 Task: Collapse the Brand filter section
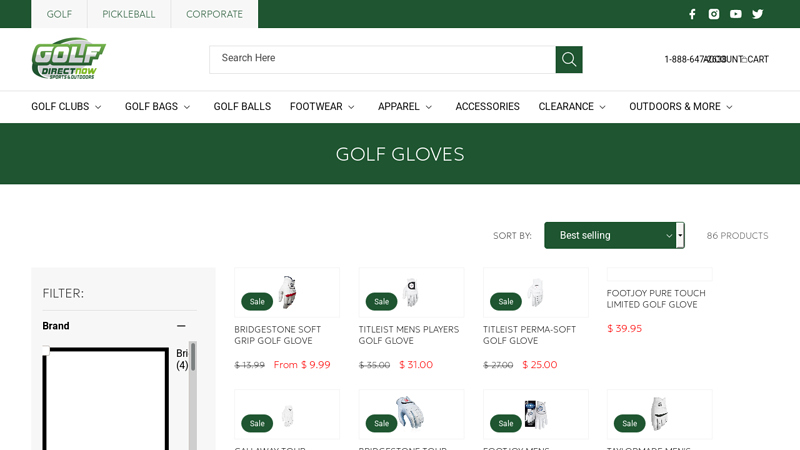pos(181,326)
